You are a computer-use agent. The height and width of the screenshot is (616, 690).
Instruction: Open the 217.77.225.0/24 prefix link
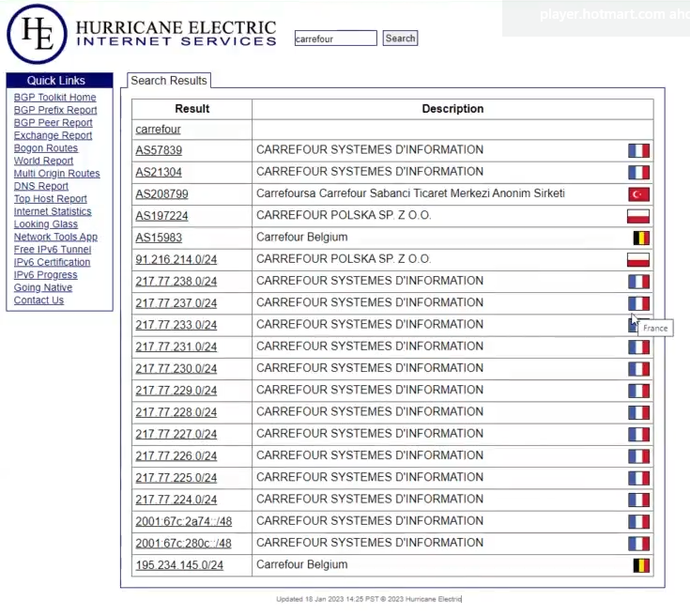click(x=176, y=478)
